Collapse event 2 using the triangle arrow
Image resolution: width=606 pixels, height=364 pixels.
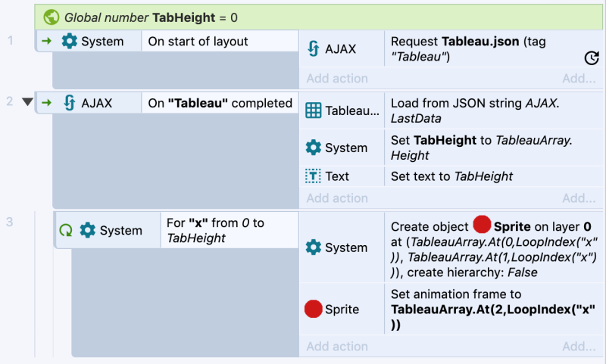click(28, 102)
